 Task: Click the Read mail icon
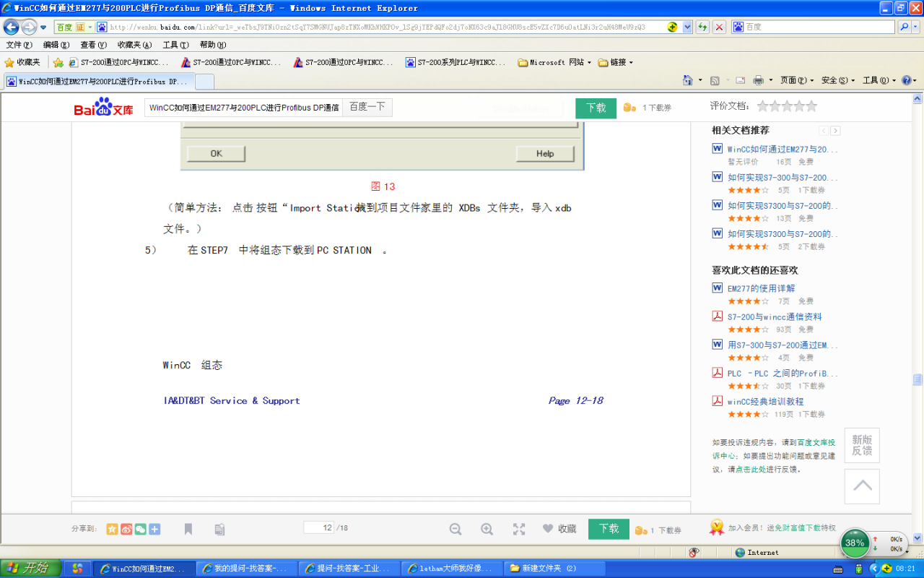coord(740,80)
